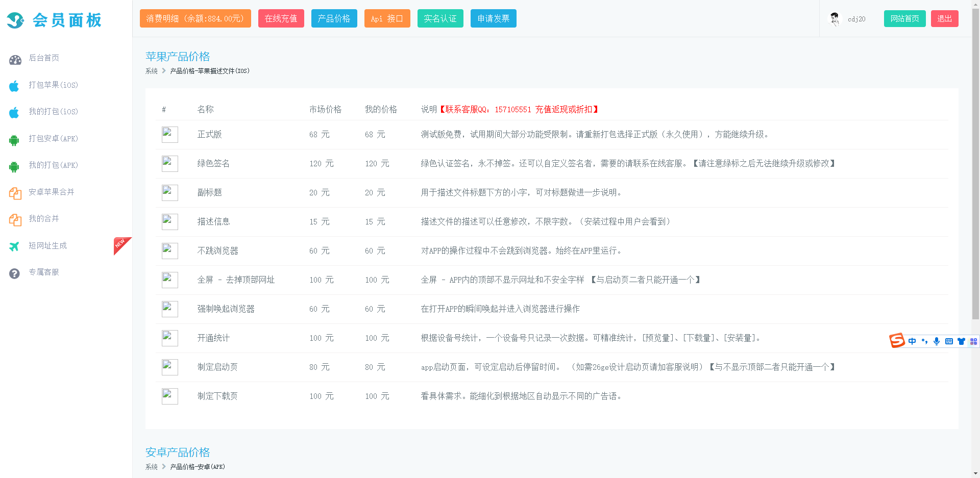
Task: Click the 实名认证 button
Action: [x=440, y=19]
